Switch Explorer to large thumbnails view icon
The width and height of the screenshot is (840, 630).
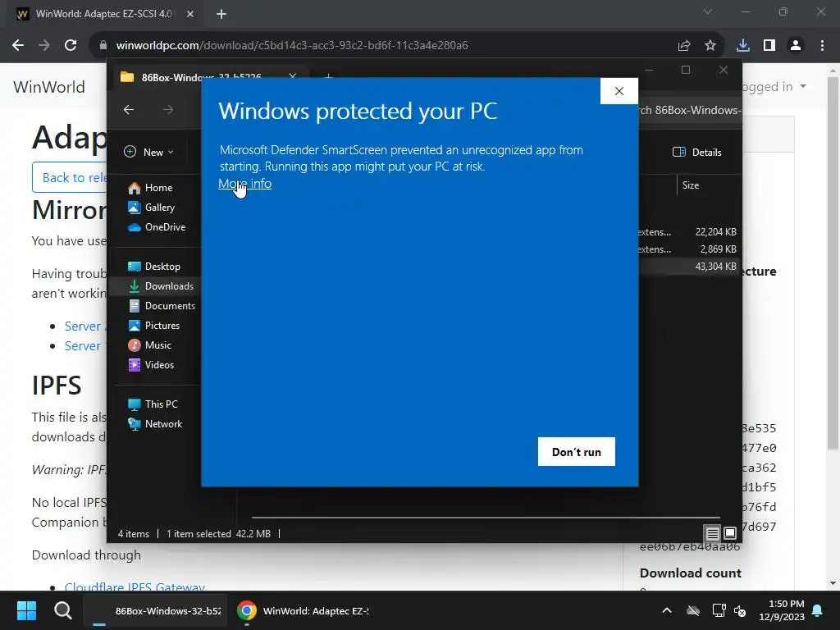coord(729,533)
